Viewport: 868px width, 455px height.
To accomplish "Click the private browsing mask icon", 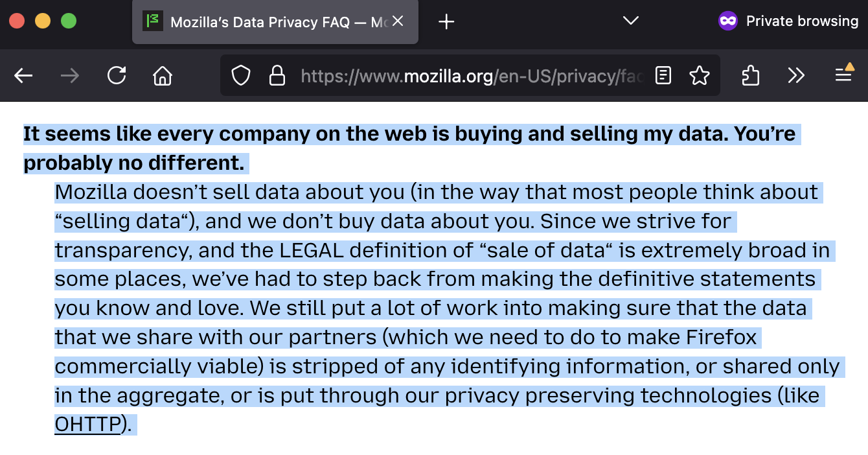I will (728, 21).
